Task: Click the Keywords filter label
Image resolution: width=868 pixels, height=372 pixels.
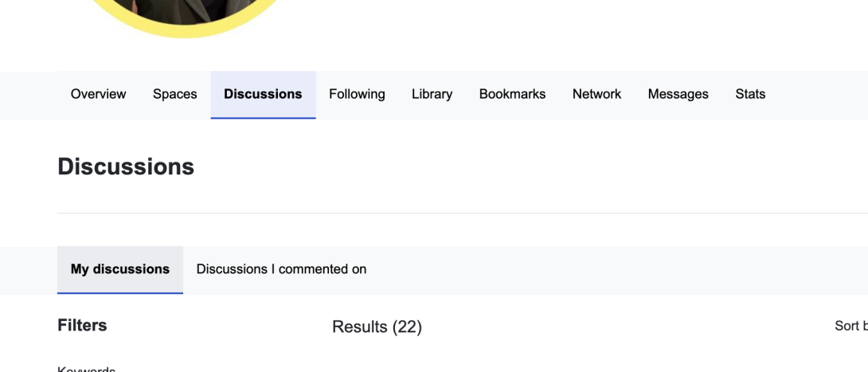Action: [x=86, y=369]
